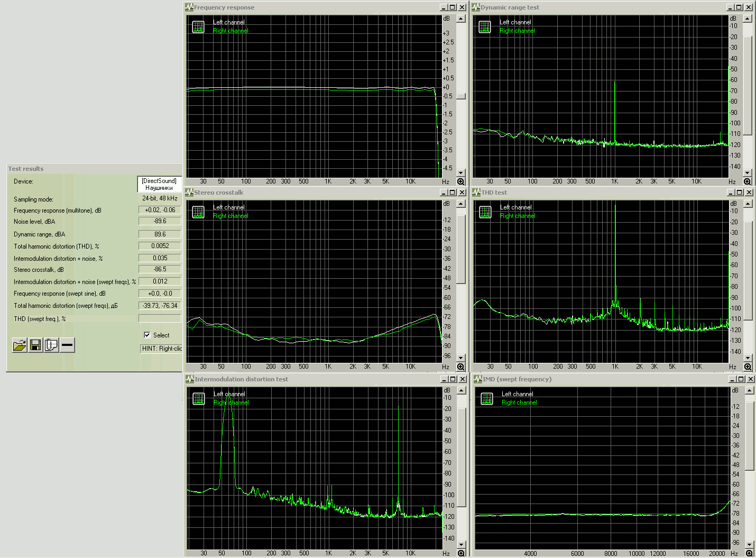Click the open folder icon in Test results
756x558 pixels.
pos(20,345)
